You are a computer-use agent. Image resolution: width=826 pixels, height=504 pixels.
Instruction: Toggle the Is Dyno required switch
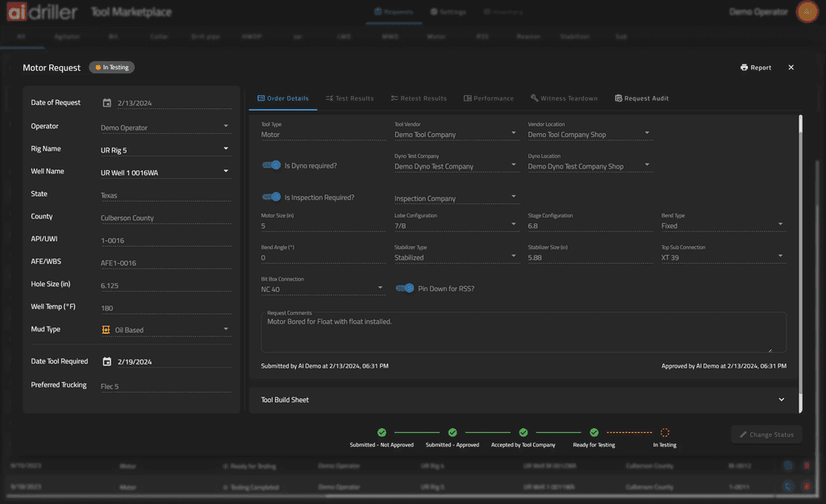(271, 165)
